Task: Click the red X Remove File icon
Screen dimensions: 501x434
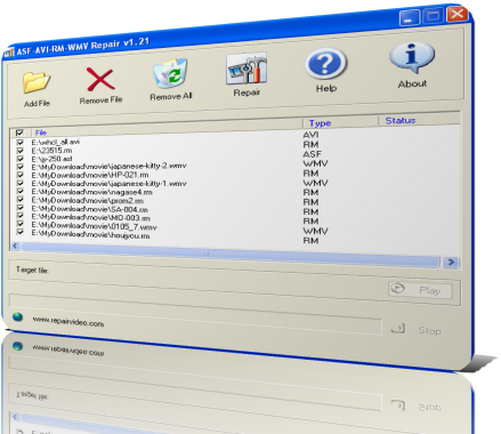Action: [100, 79]
